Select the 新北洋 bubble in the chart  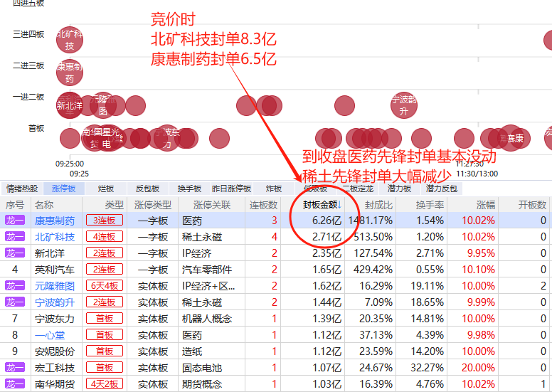click(x=69, y=105)
